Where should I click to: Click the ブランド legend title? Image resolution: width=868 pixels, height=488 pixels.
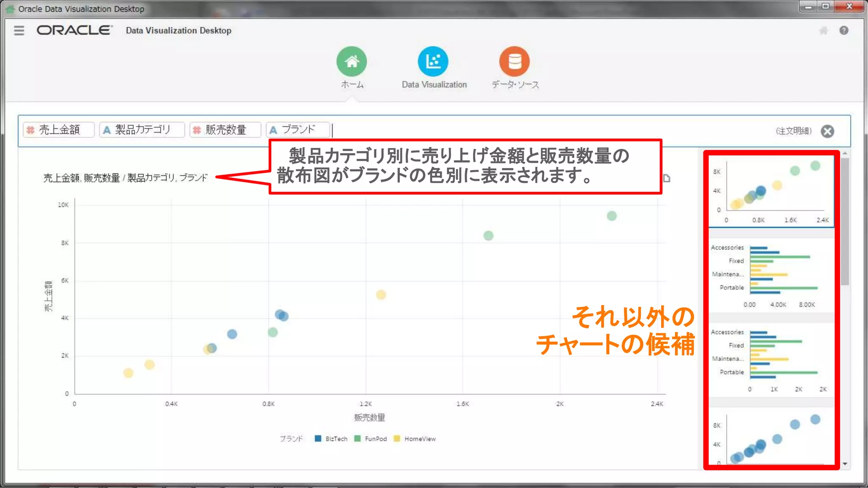pos(291,439)
